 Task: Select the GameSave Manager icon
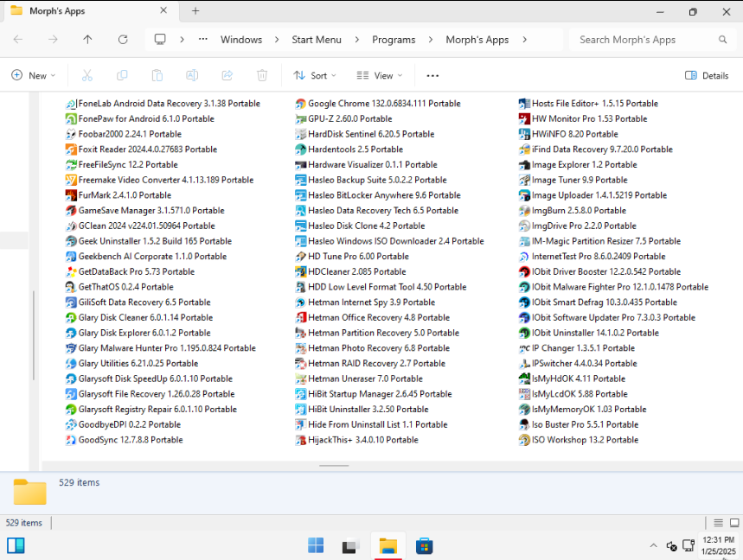[71, 211]
